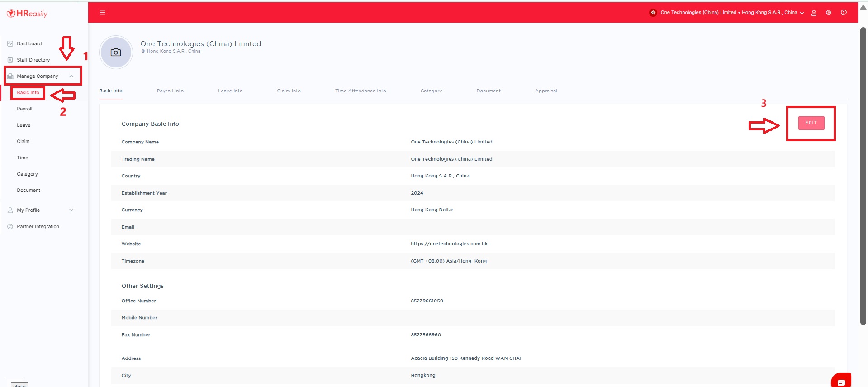Click the Country value Hong Kong S.A.R., China

[x=440, y=176]
